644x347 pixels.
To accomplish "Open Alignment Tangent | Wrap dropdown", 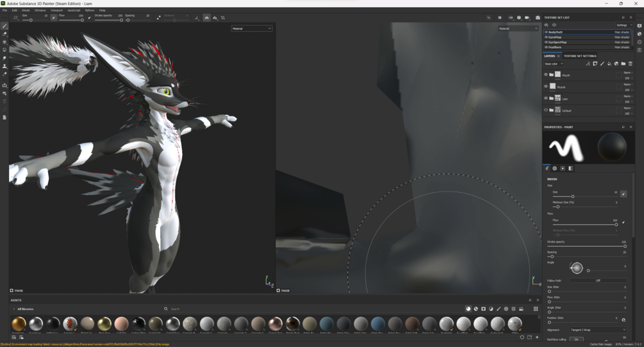I will pyautogui.click(x=598, y=329).
